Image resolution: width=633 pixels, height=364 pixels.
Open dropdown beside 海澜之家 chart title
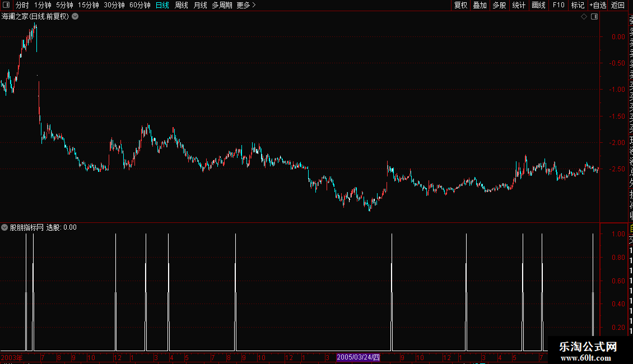coord(75,17)
